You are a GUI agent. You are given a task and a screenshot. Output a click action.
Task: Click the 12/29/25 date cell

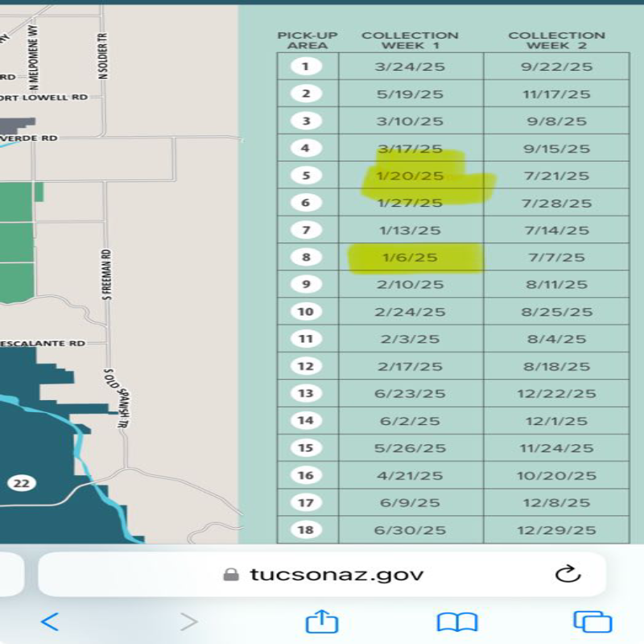tap(556, 530)
